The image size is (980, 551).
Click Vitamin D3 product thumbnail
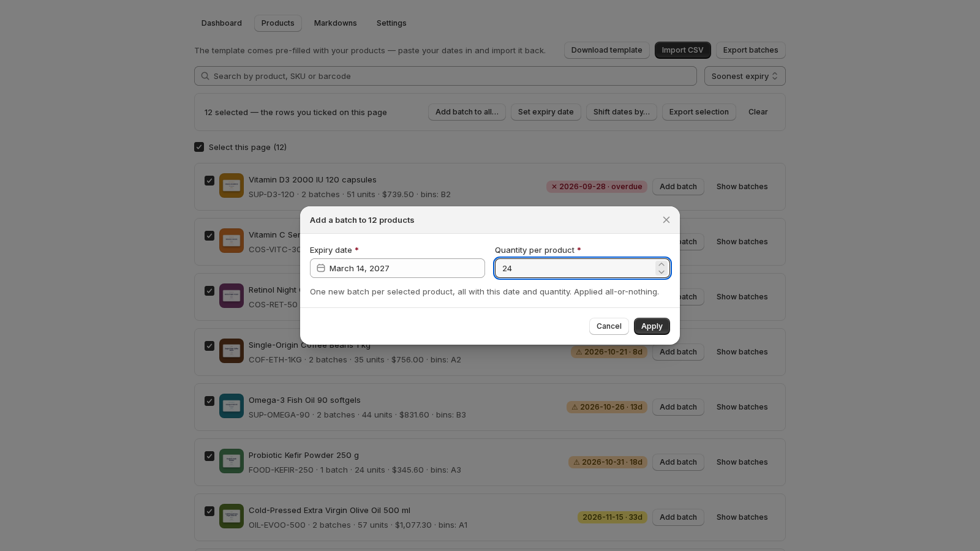tap(232, 186)
